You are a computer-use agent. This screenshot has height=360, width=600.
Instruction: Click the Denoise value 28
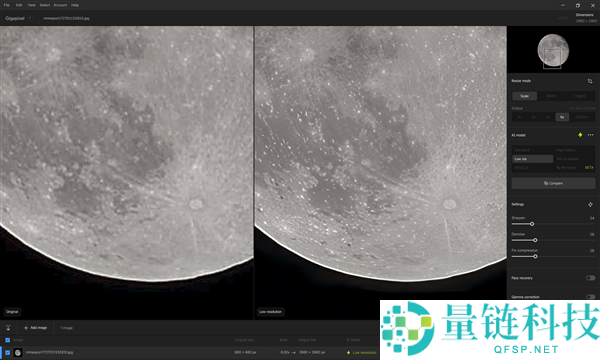click(x=592, y=235)
